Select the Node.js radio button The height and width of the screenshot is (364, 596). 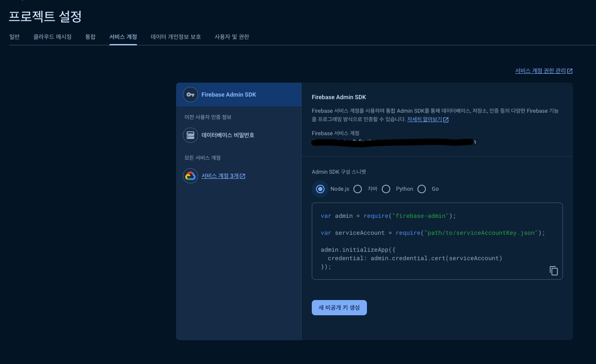320,189
